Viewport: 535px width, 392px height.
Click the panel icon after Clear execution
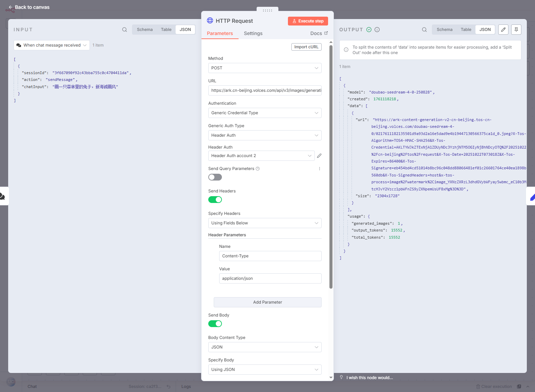tap(519, 387)
